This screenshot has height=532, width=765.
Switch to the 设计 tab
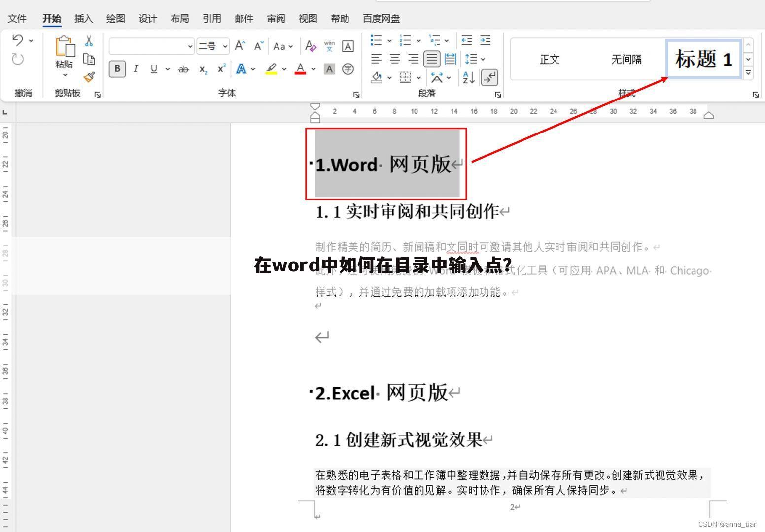pos(148,19)
